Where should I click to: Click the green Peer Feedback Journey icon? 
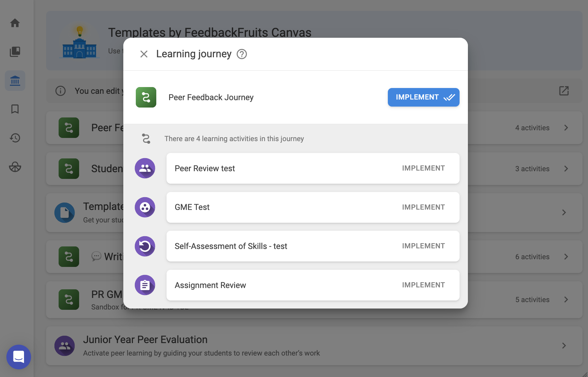[146, 97]
